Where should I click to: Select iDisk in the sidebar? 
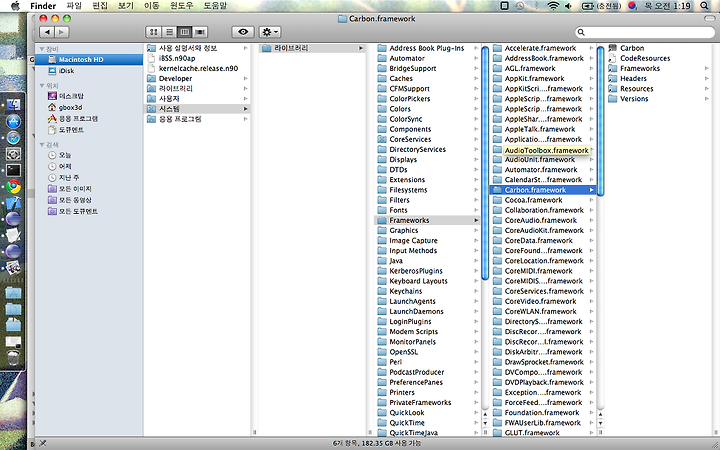(x=89, y=71)
